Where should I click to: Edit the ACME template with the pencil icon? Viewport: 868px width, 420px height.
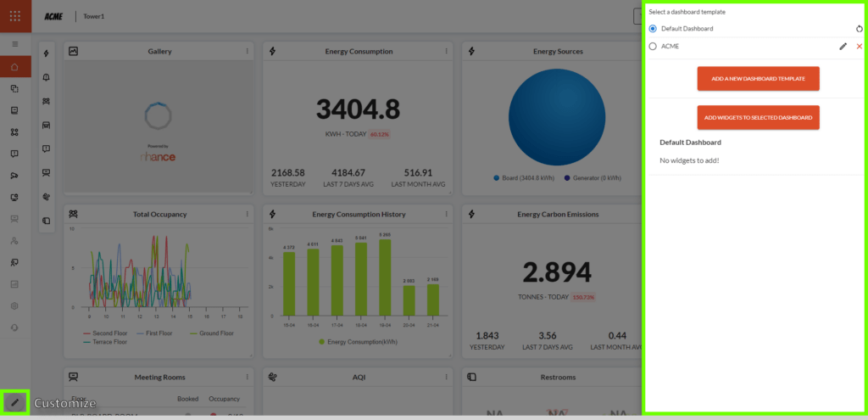click(843, 46)
